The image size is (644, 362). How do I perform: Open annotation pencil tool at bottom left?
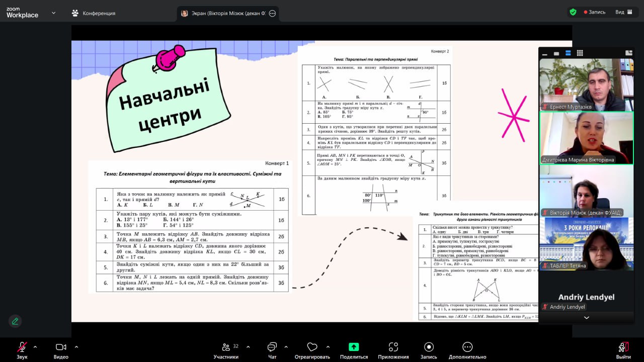(x=15, y=321)
